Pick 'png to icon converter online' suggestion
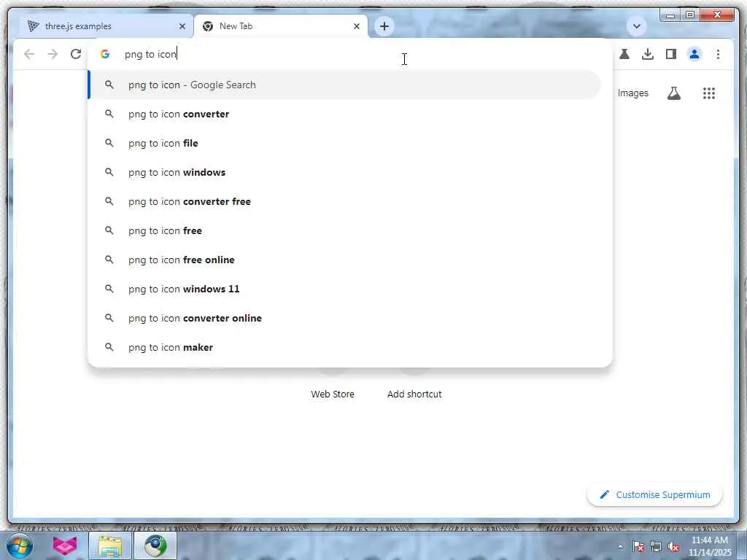The width and height of the screenshot is (747, 560). 344,318
